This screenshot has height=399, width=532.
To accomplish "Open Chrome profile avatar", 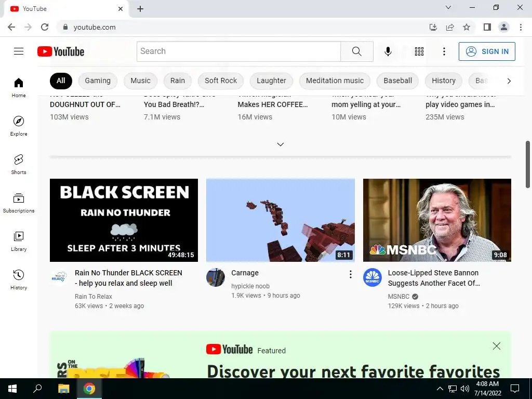I will pyautogui.click(x=504, y=27).
